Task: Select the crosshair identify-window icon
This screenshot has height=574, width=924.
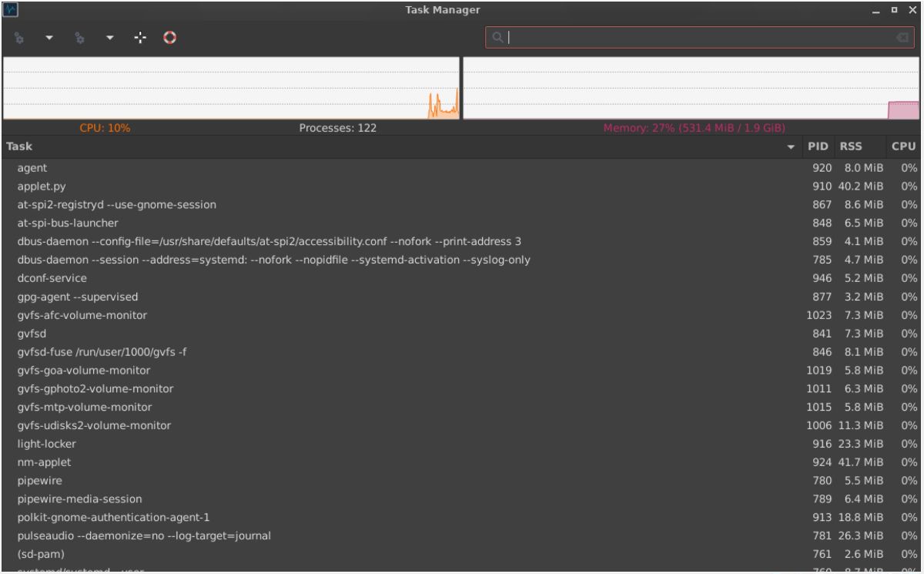Action: click(139, 37)
